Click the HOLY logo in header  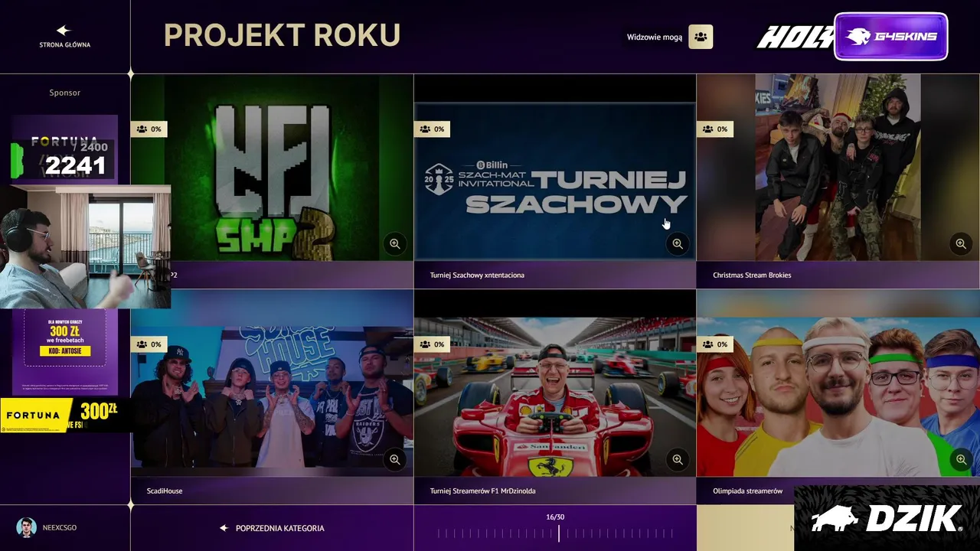[x=795, y=37]
